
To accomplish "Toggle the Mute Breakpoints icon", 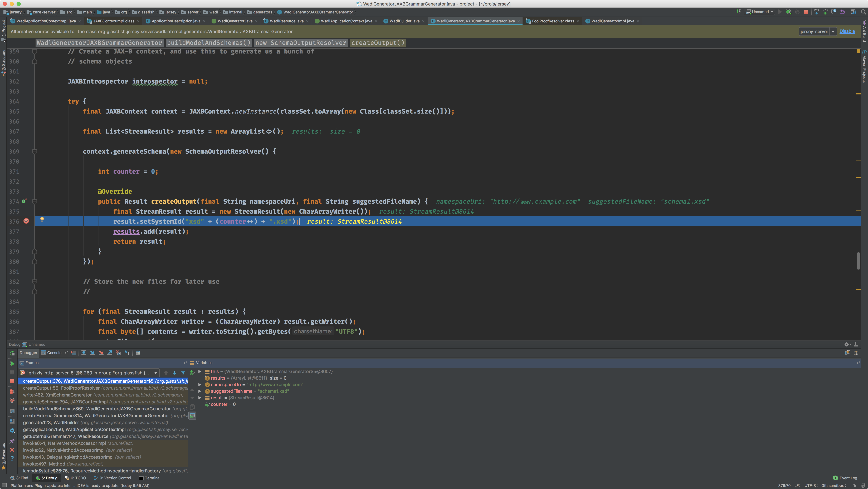I will click(x=12, y=400).
